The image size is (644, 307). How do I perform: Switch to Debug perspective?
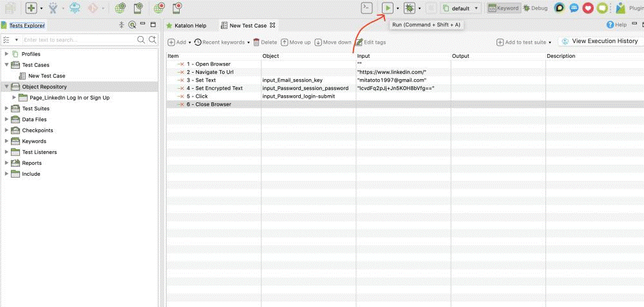pyautogui.click(x=535, y=8)
